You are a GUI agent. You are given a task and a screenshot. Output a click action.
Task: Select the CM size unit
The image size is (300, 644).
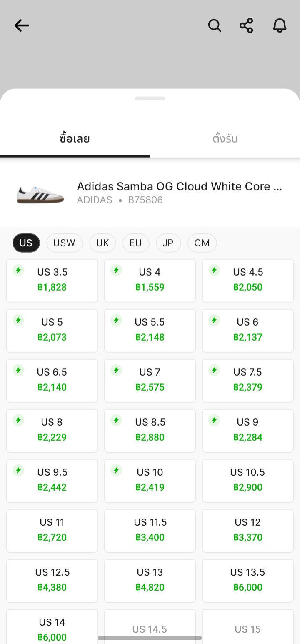click(202, 243)
